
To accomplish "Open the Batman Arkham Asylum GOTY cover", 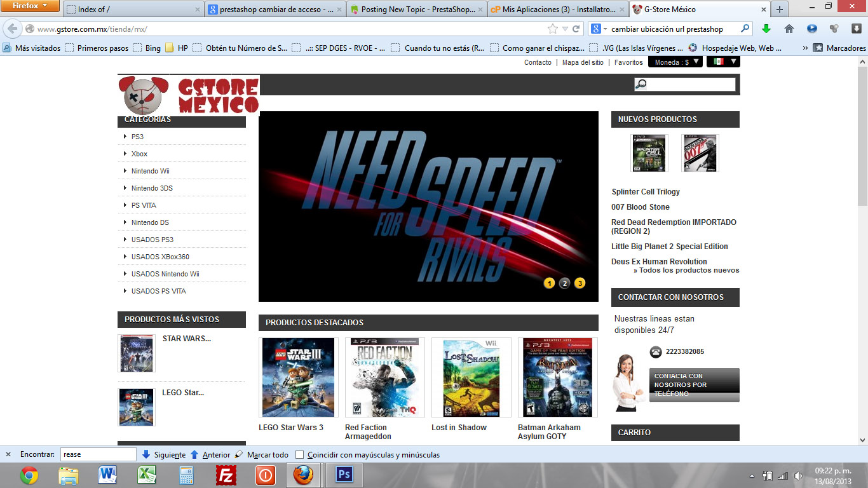I will 558,377.
